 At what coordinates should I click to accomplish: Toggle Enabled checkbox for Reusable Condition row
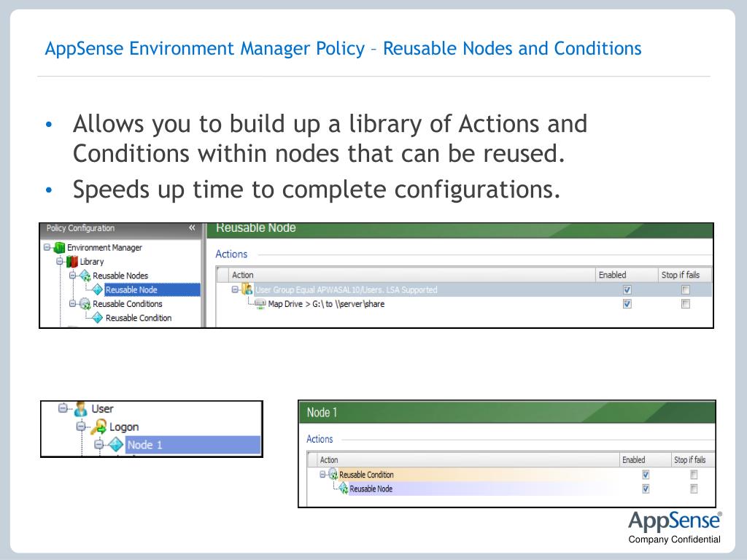pyautogui.click(x=646, y=475)
